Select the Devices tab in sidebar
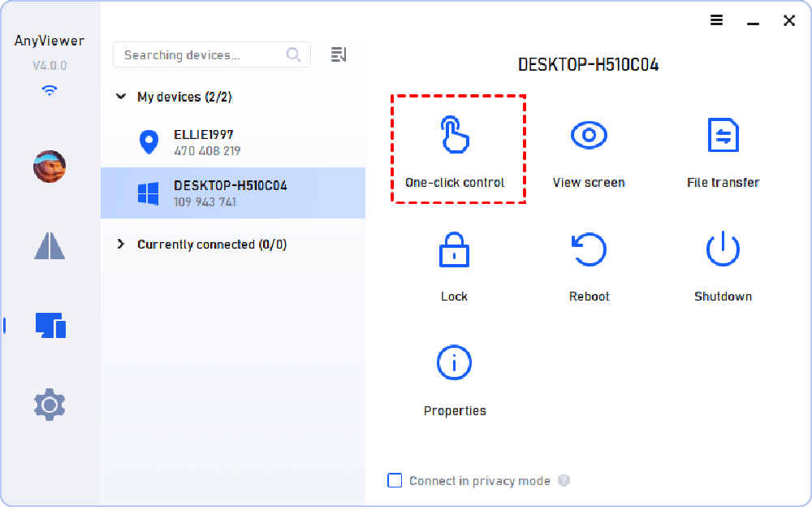Image resolution: width=812 pixels, height=507 pixels. tap(50, 325)
